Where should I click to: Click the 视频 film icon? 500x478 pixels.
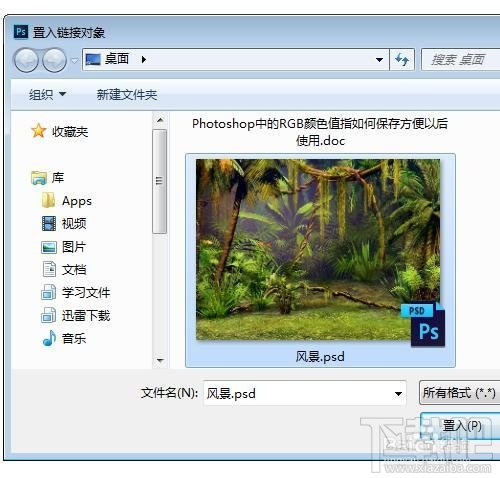[49, 223]
